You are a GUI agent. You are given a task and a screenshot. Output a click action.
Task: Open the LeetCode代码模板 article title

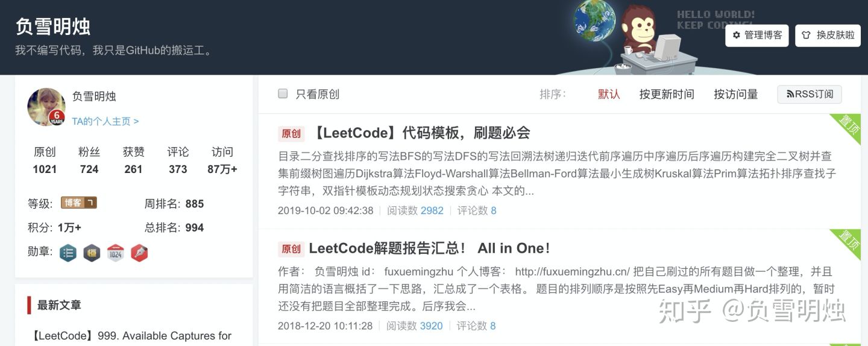click(421, 133)
